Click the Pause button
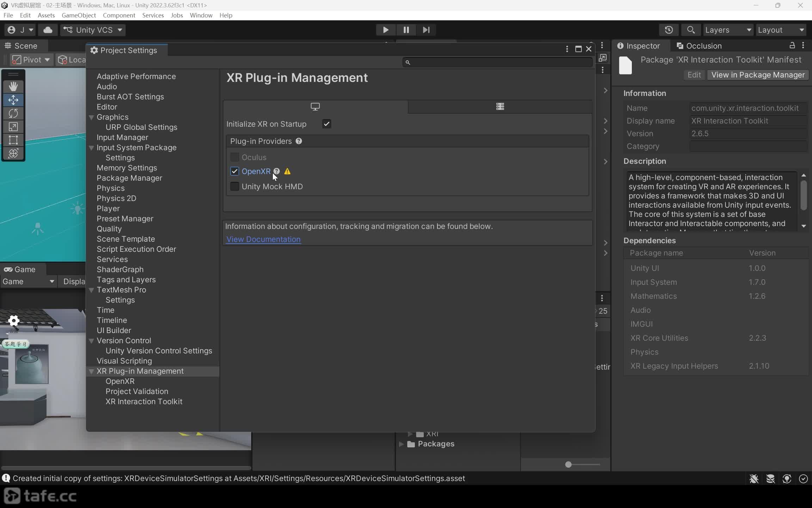Image resolution: width=812 pixels, height=508 pixels. [406, 30]
